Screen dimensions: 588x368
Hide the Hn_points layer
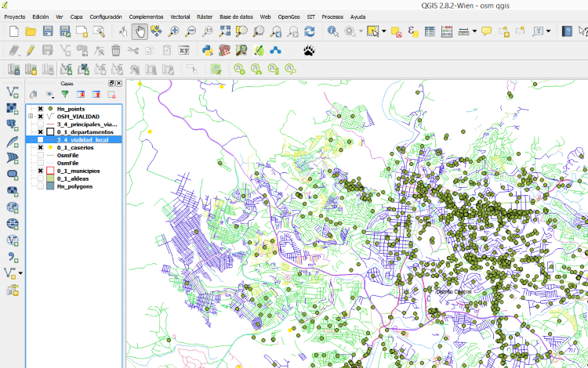point(40,109)
